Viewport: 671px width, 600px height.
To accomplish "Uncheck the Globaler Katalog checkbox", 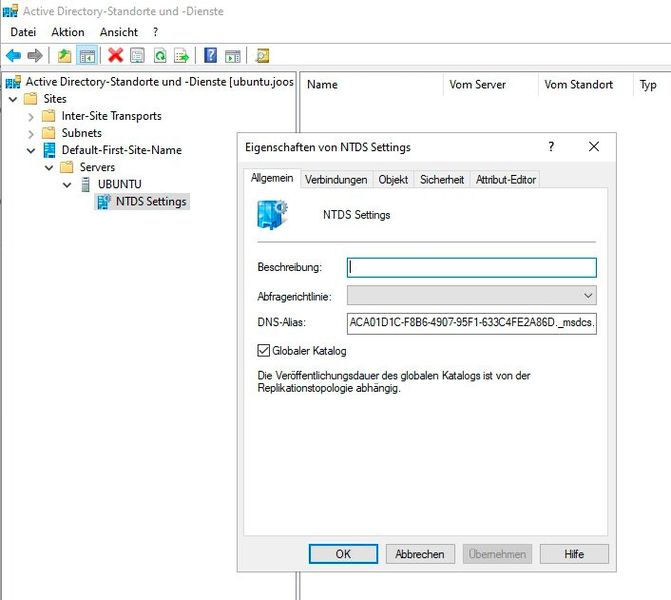I will 264,350.
